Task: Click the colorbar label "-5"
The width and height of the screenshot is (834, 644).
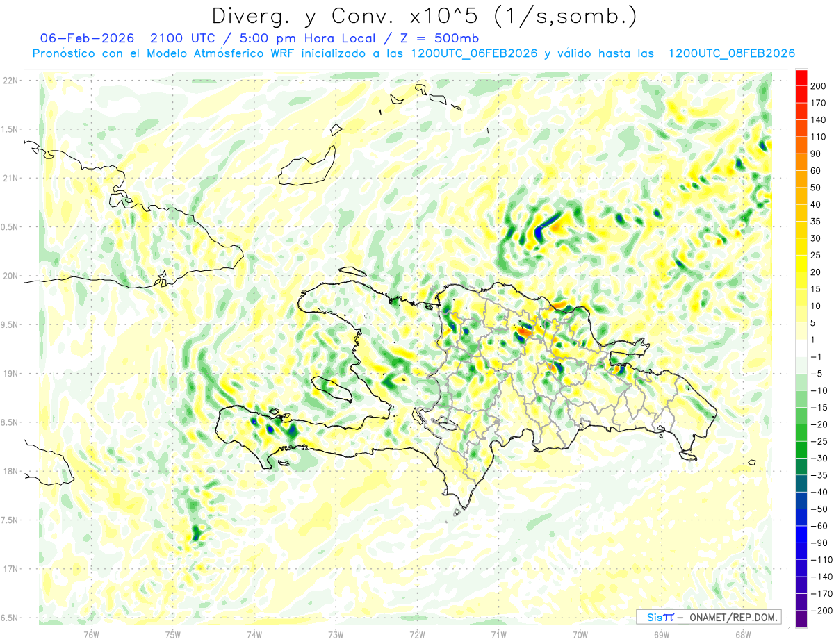Action: 817,374
